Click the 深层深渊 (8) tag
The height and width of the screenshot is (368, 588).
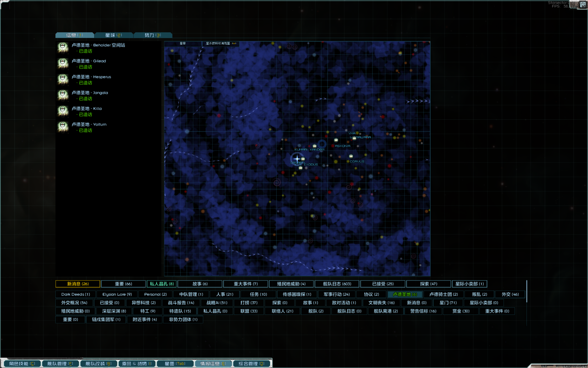[114, 311]
